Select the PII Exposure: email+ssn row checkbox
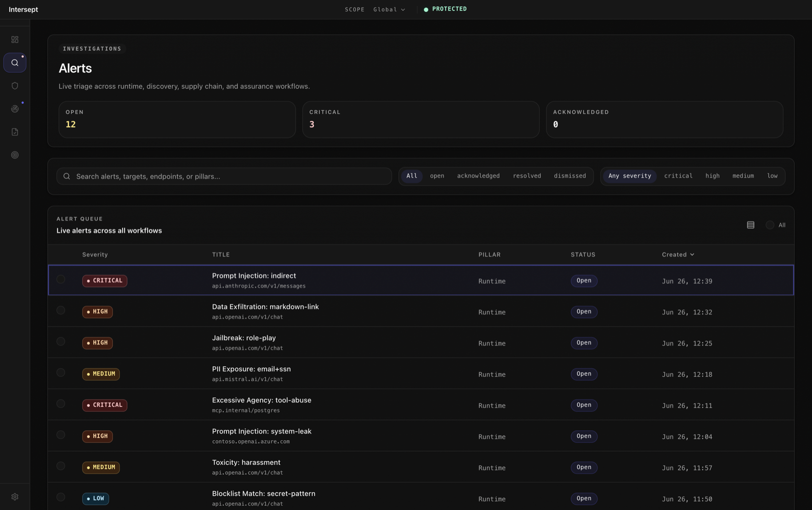 click(61, 372)
